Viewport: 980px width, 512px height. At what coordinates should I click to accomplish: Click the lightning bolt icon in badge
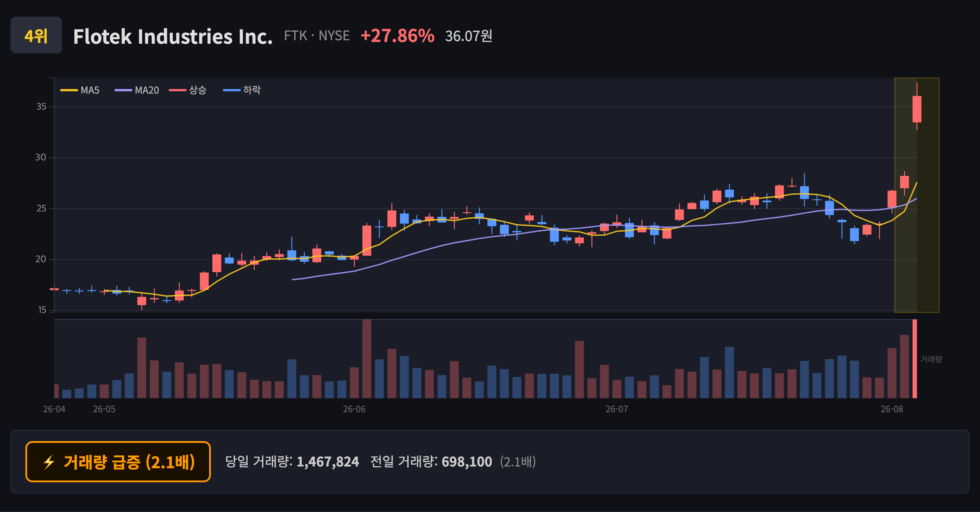(49, 462)
